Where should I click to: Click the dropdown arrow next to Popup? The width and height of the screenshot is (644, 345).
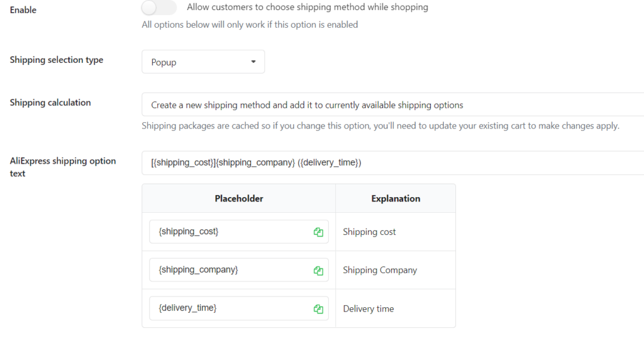[x=253, y=62]
